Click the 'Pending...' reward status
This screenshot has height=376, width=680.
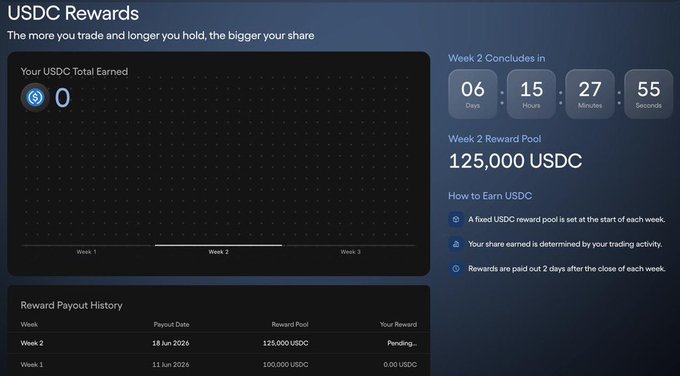402,343
